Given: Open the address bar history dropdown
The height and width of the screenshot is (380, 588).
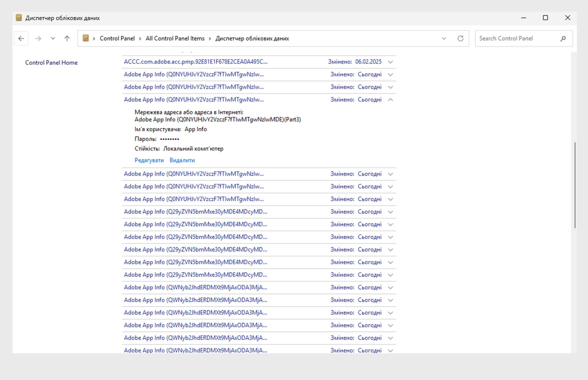Looking at the screenshot, I should click(x=444, y=39).
